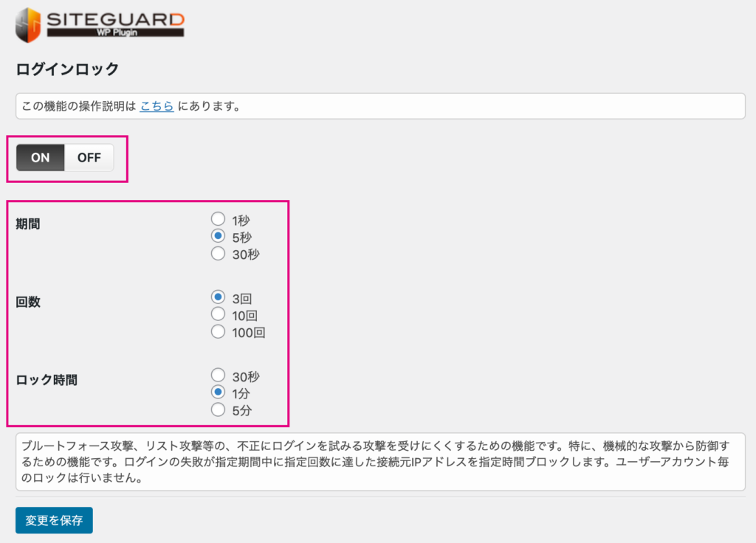
Task: Select 5秒 for 期間
Action: pyautogui.click(x=218, y=236)
